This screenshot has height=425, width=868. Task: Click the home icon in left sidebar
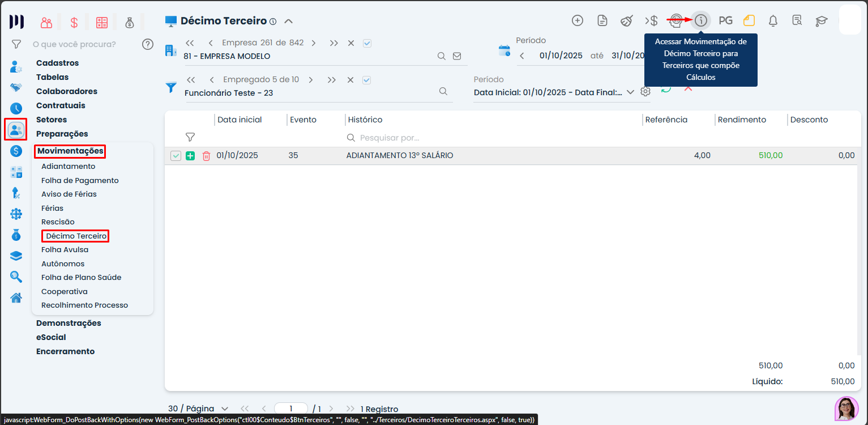(16, 297)
